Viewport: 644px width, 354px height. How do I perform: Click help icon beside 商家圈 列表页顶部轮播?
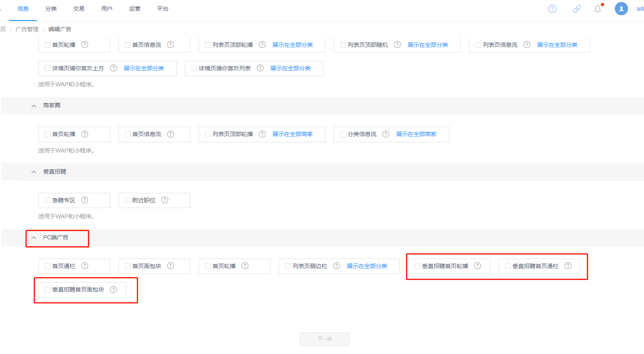tap(262, 134)
